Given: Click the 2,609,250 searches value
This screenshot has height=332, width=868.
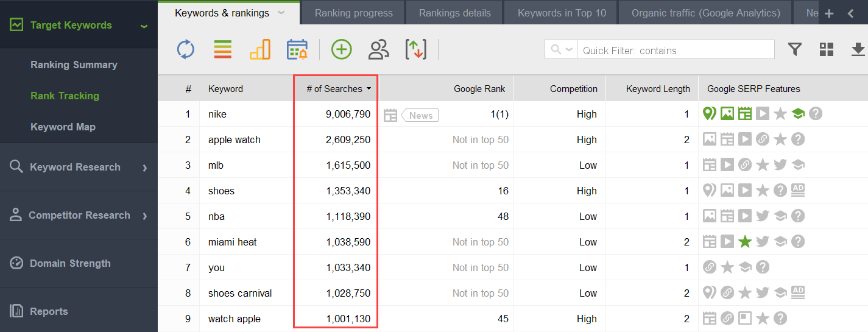Looking at the screenshot, I should point(348,140).
